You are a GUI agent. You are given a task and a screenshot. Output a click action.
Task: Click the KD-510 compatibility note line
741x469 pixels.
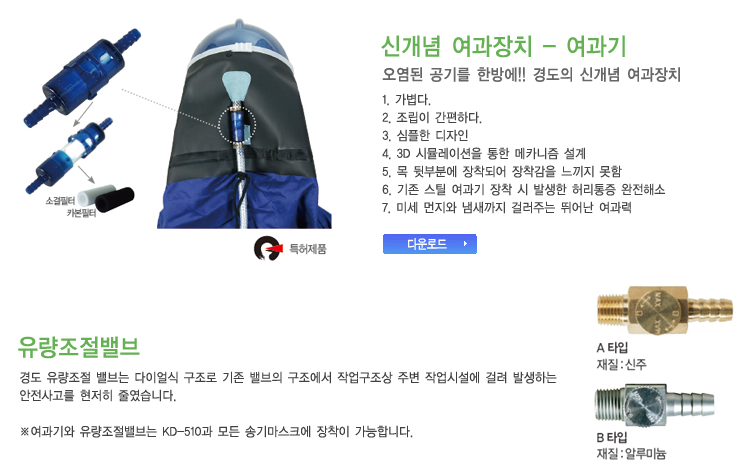(216, 432)
